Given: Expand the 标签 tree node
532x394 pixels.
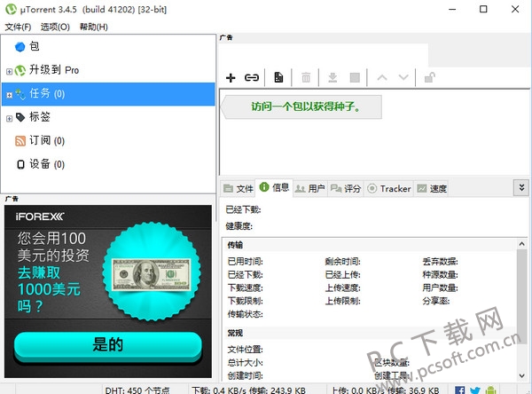Looking at the screenshot, I should [x=9, y=119].
